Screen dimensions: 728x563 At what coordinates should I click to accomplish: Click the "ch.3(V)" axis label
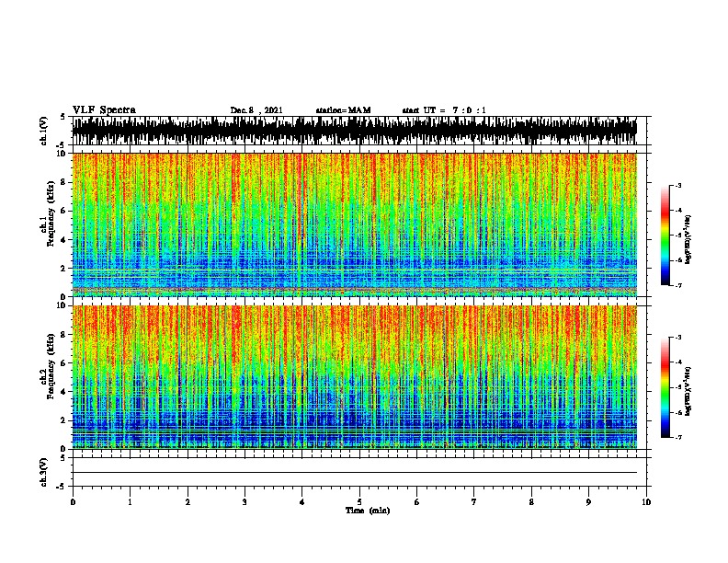point(44,472)
